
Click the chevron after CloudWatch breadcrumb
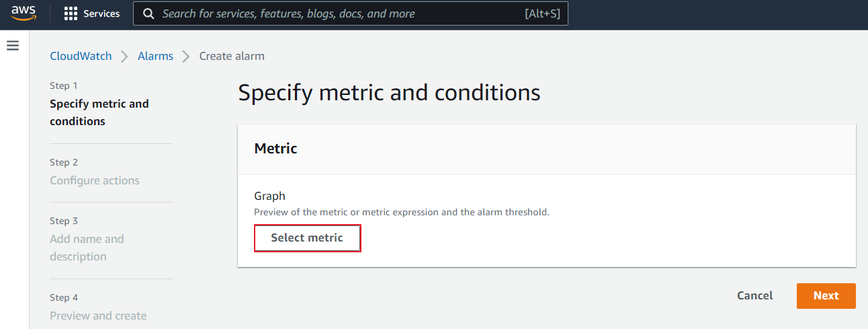pyautogui.click(x=125, y=57)
